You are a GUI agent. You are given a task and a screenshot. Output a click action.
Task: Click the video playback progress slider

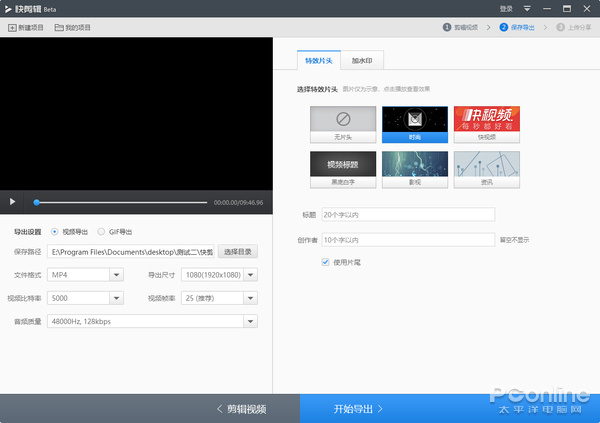[x=120, y=202]
